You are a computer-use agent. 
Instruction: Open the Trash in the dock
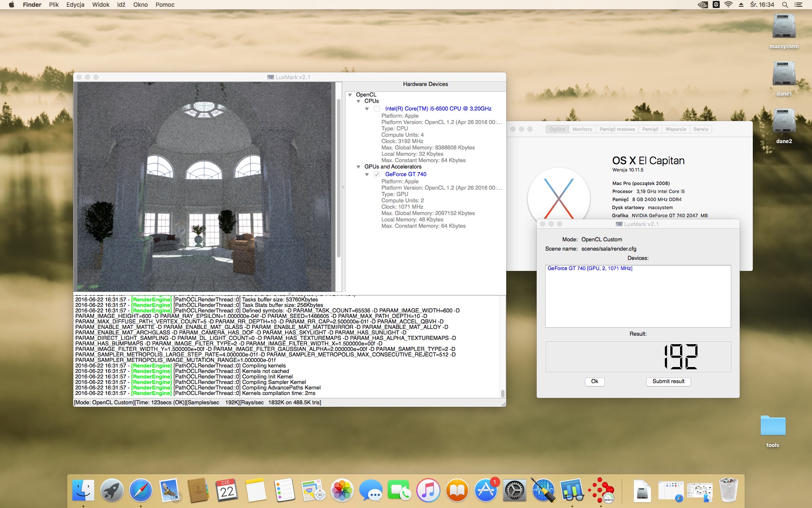coord(728,491)
